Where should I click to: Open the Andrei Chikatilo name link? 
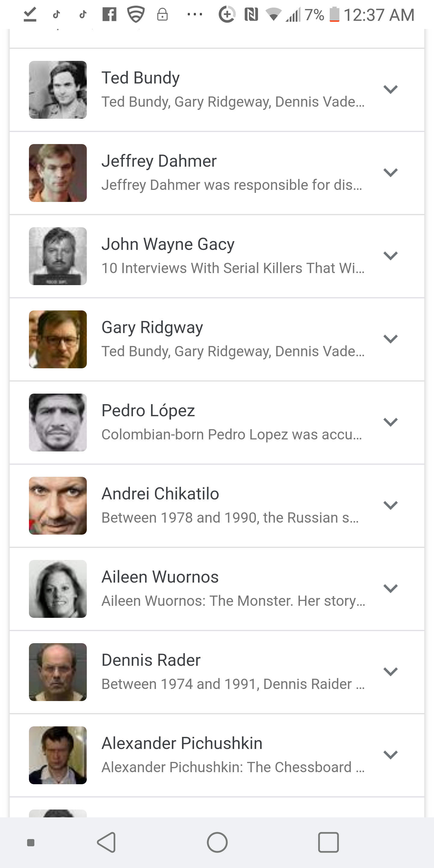point(160,494)
